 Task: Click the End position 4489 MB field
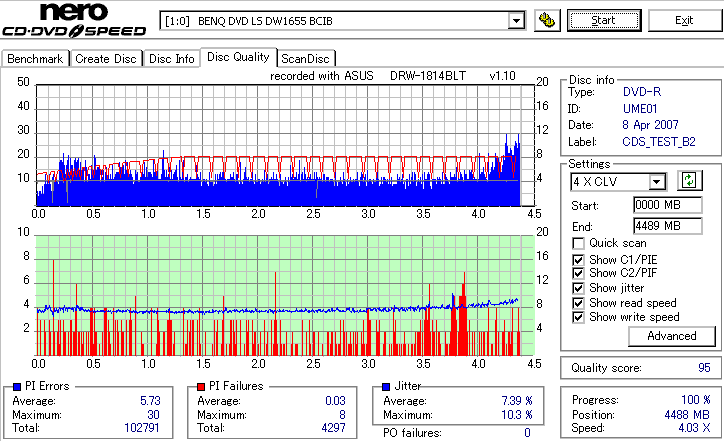pos(668,226)
